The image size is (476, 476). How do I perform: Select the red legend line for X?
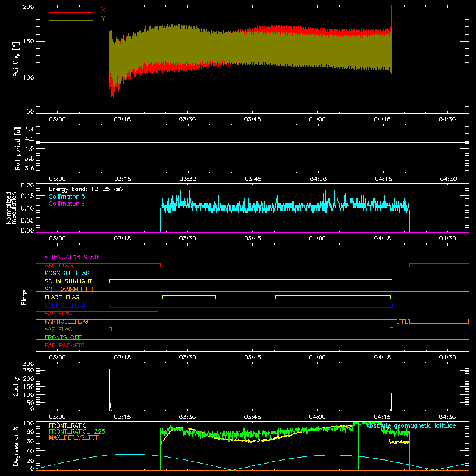click(x=71, y=12)
